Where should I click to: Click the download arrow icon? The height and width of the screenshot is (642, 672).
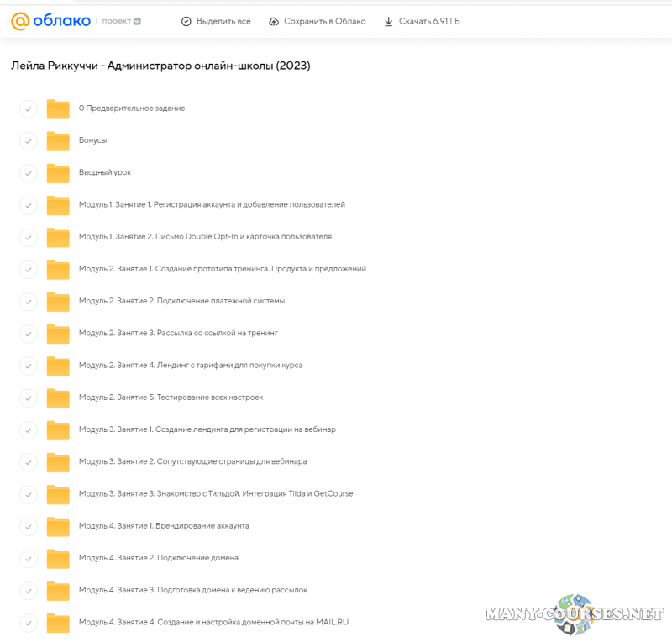tap(388, 22)
